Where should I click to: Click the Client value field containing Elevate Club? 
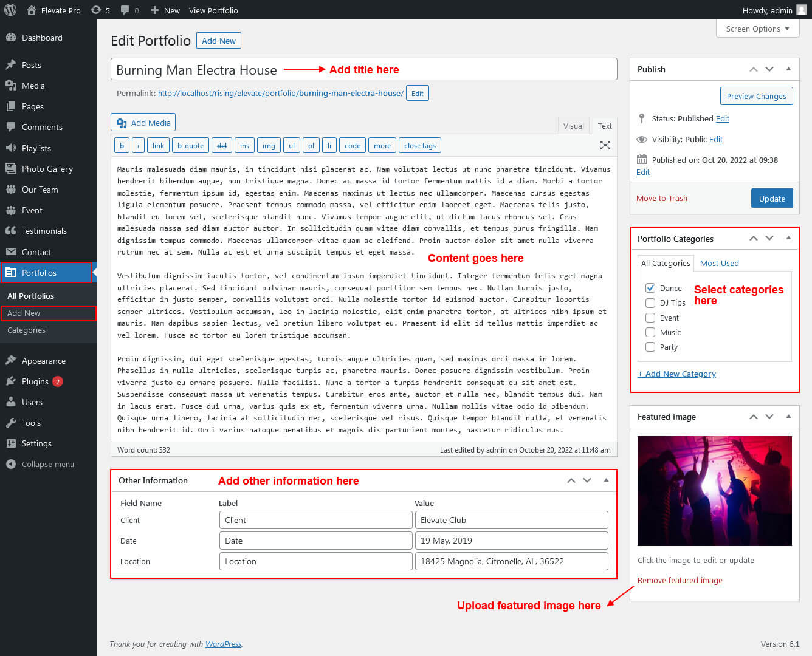click(511, 520)
